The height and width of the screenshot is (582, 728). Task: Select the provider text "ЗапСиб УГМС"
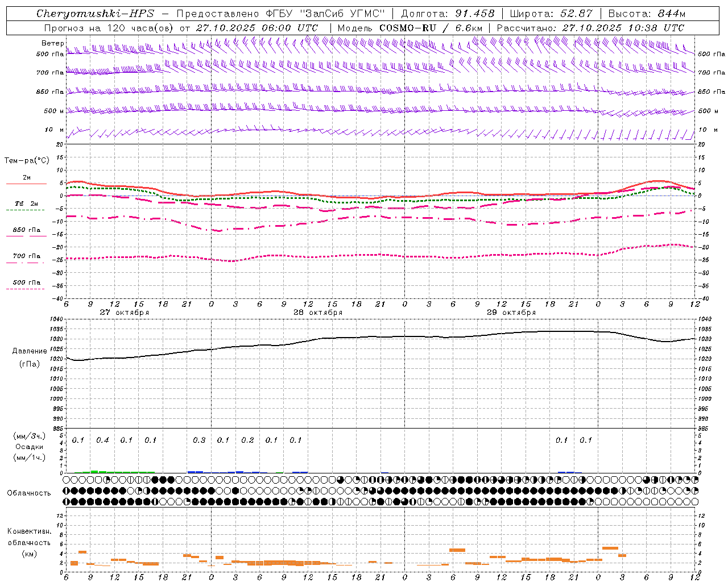click(x=343, y=14)
